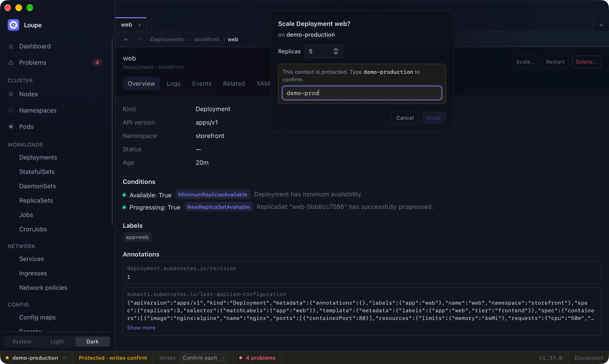Image resolution: width=609 pixels, height=364 pixels.
Task: Click the Scale... action button
Action: pyautogui.click(x=525, y=62)
